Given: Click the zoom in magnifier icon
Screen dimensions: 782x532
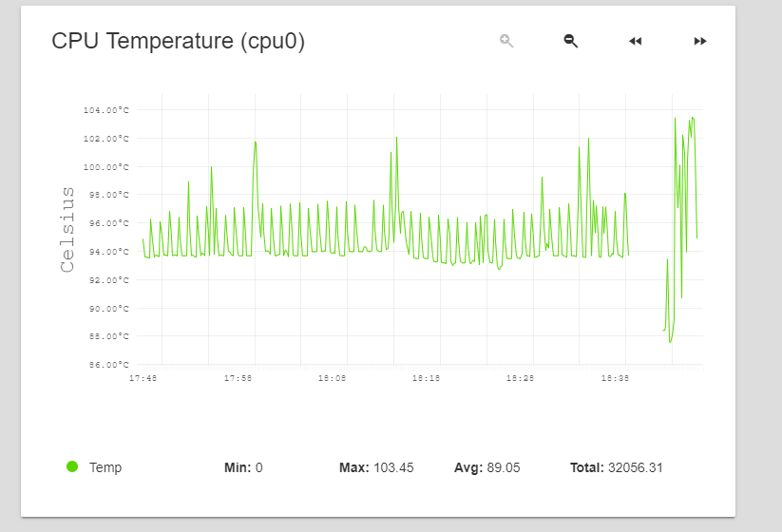Looking at the screenshot, I should [x=506, y=41].
